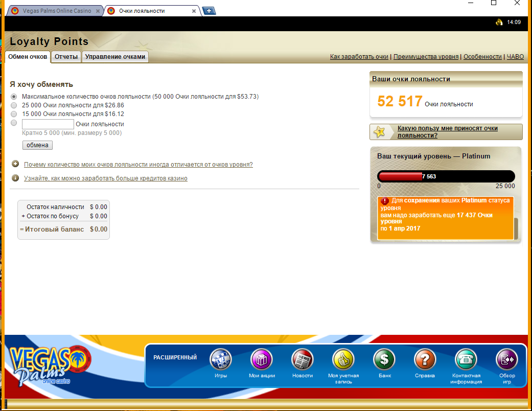Open Какую пользу мне приносят очки лояльности link

point(448,132)
